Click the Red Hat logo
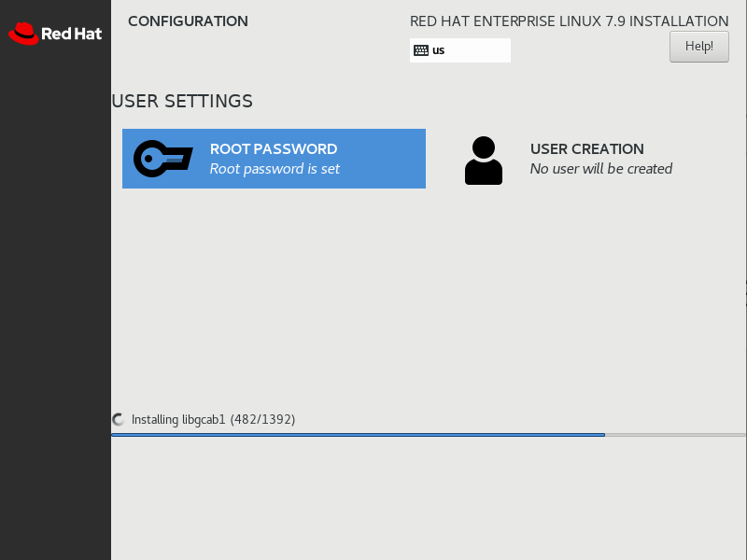747x560 pixels. [x=55, y=34]
